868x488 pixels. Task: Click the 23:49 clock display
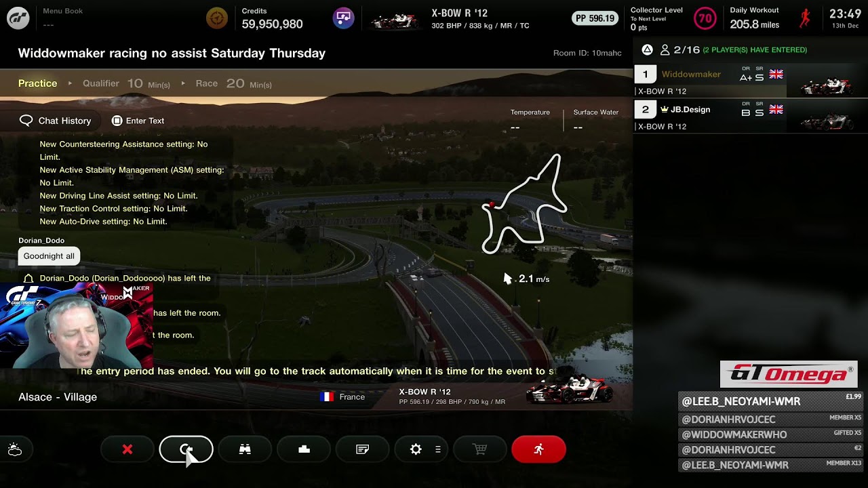pos(845,14)
